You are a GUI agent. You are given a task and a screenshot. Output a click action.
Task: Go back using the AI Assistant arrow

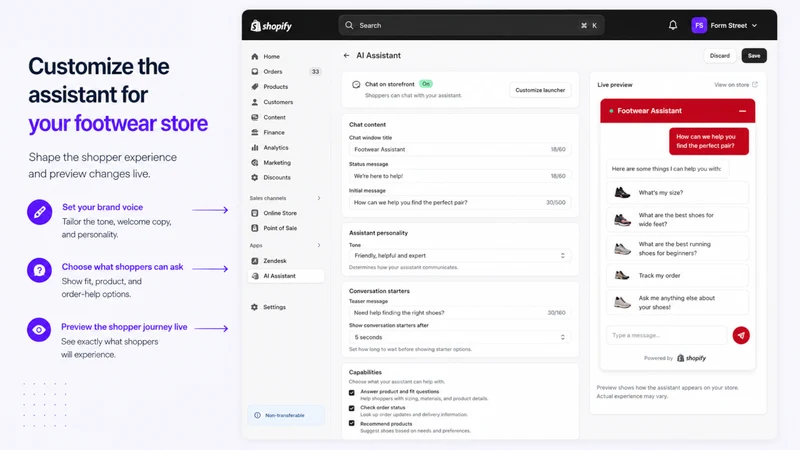[x=346, y=55]
